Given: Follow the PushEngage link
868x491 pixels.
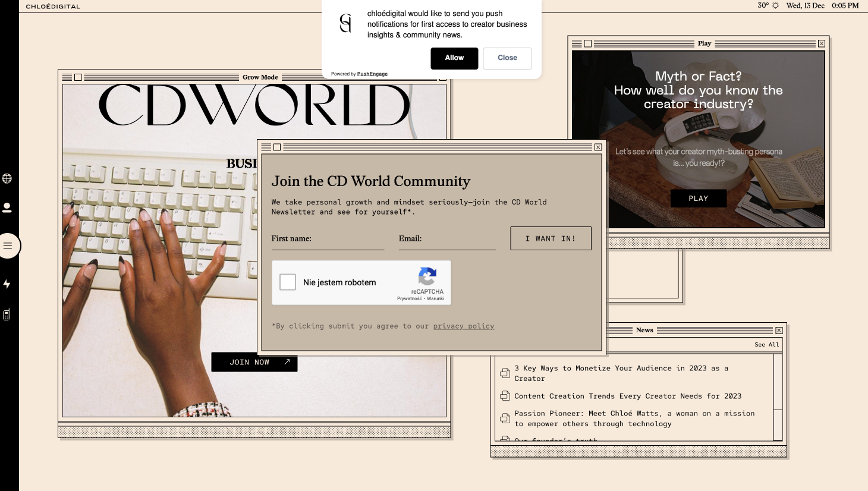Looking at the screenshot, I should pyautogui.click(x=372, y=74).
